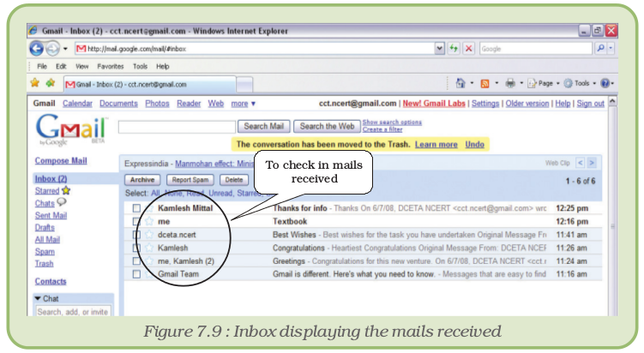Star the dceta.ncert Best Wishes email

point(149,235)
